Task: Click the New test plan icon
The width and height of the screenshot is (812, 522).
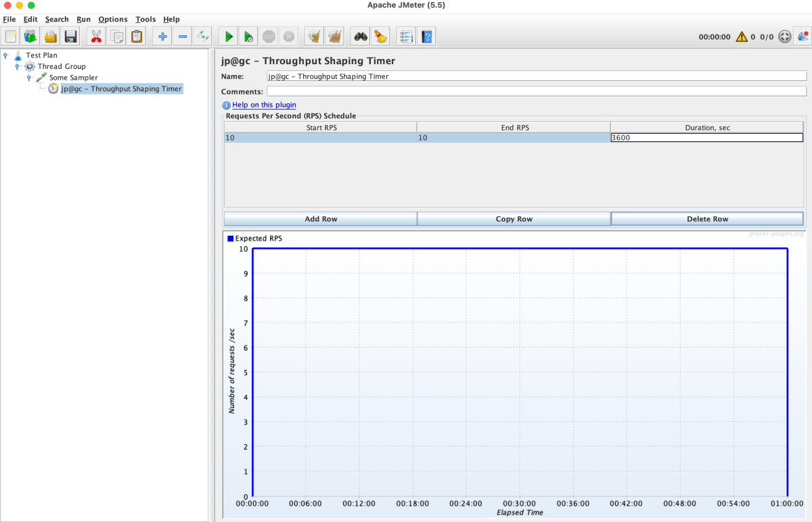Action: pos(11,37)
